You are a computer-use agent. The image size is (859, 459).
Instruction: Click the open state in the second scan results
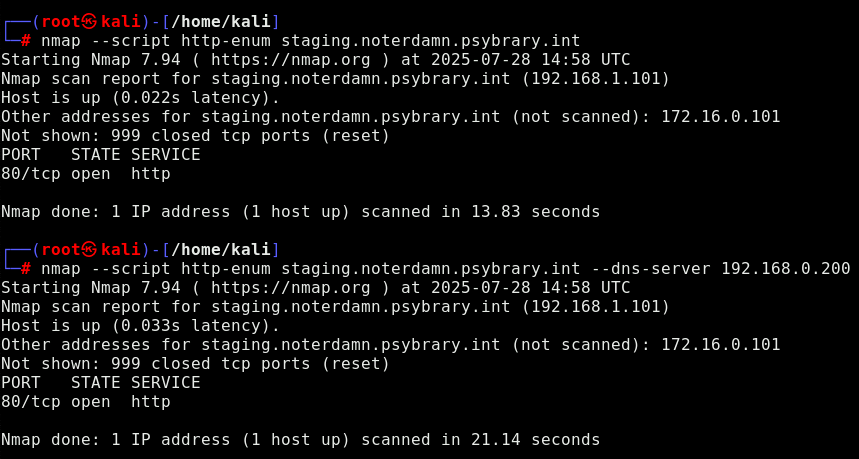[x=91, y=402]
